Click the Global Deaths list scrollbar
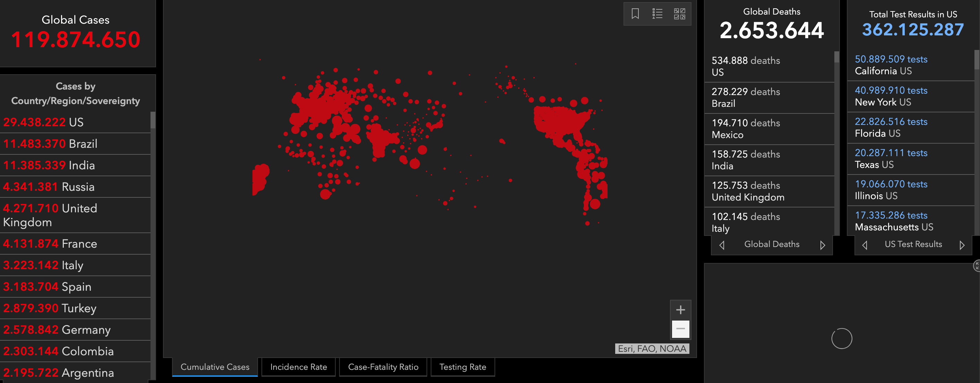This screenshot has height=383, width=980. [836, 57]
